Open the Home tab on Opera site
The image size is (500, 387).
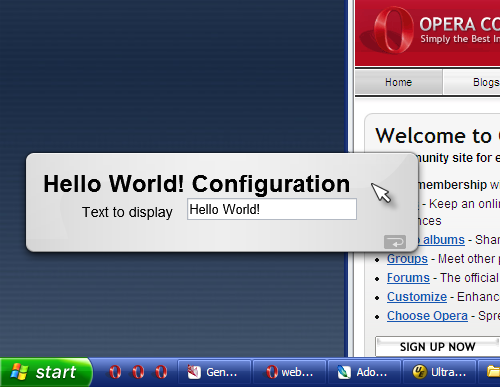(399, 82)
